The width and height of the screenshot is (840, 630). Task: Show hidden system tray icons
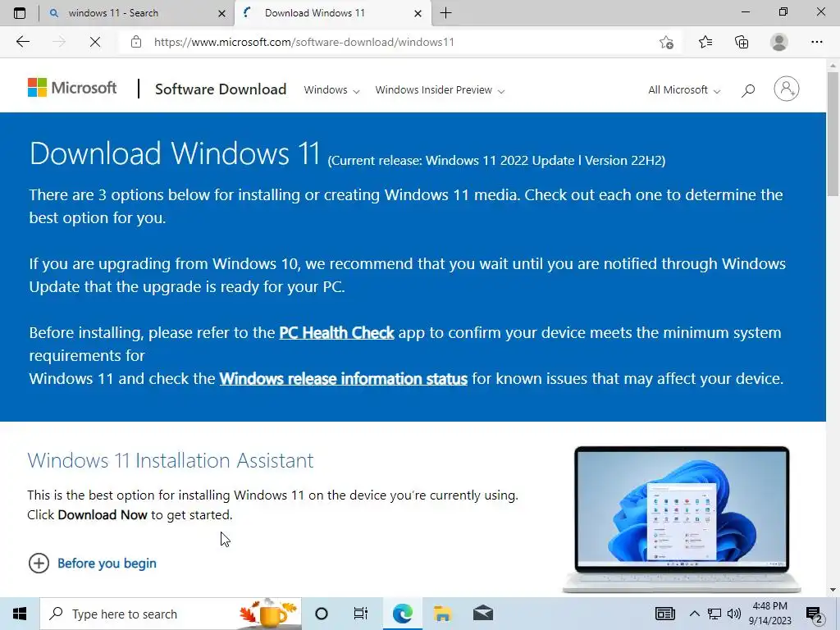(x=694, y=614)
